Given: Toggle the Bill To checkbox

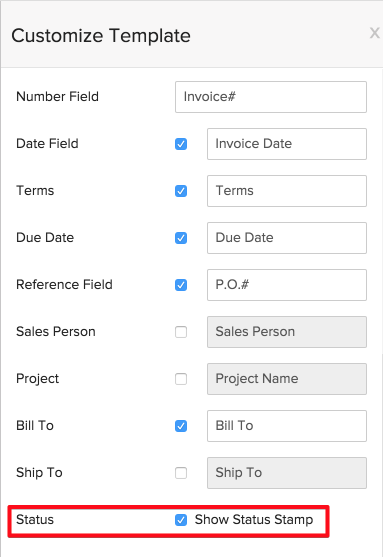Looking at the screenshot, I should coord(181,426).
